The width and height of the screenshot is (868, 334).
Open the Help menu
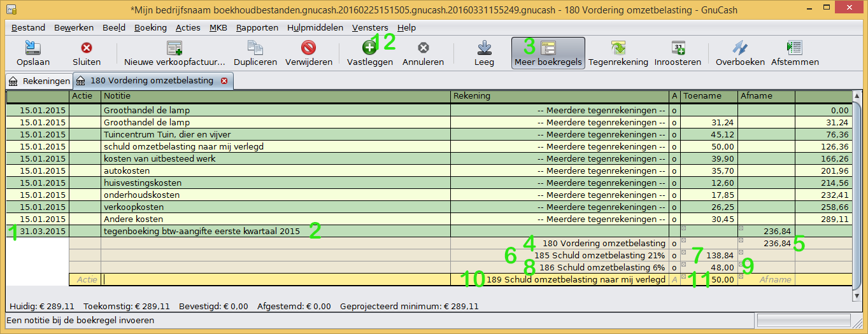pyautogui.click(x=406, y=27)
